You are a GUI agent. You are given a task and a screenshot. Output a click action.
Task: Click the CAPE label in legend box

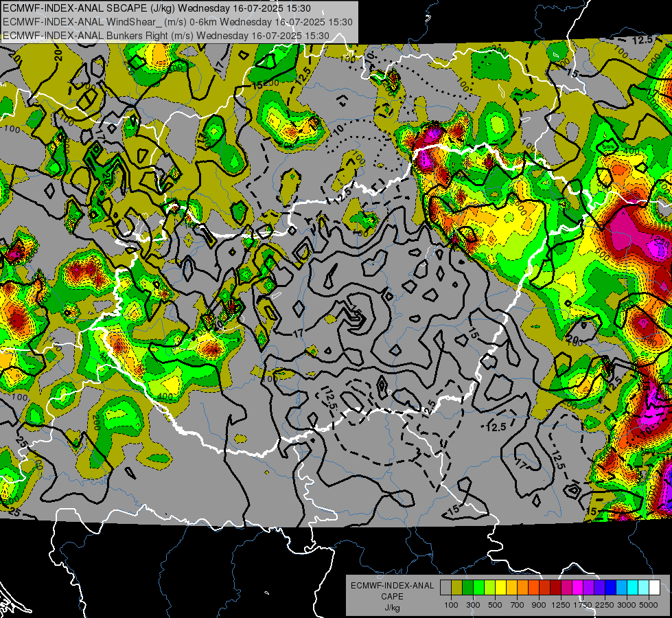click(x=392, y=597)
